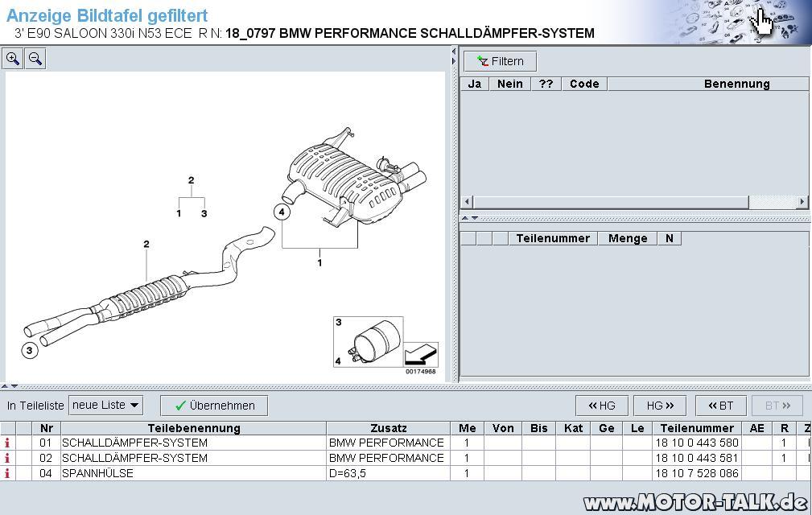Click the Zusatz column header
Image resolution: width=812 pixels, height=515 pixels.
point(389,428)
